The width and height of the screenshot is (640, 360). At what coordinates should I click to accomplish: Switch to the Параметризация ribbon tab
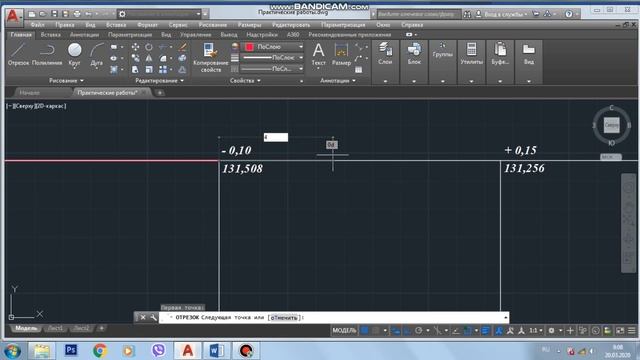[130, 35]
